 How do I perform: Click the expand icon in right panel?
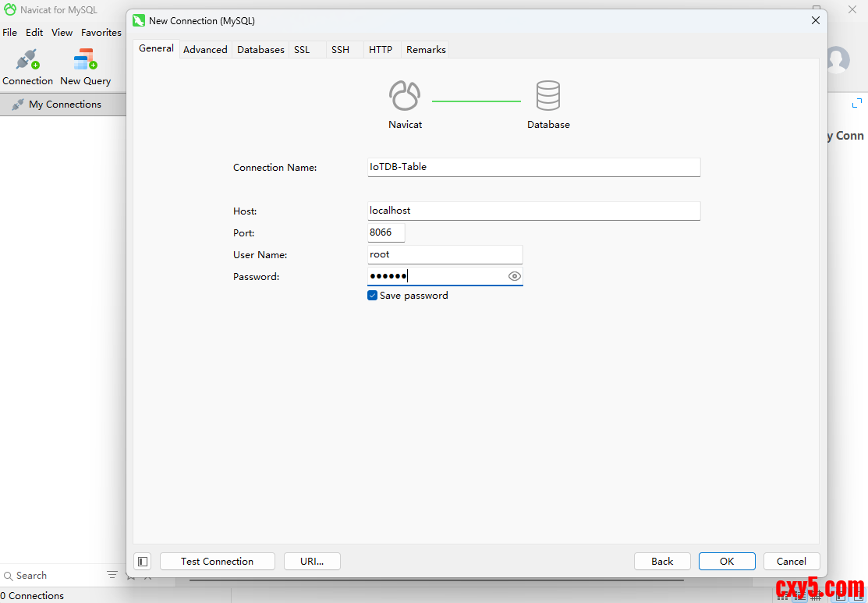(857, 103)
